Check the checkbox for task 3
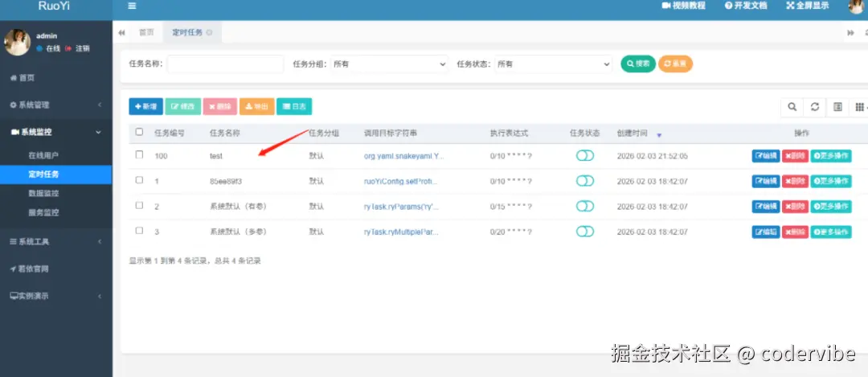This screenshot has height=377, width=868. tap(140, 231)
